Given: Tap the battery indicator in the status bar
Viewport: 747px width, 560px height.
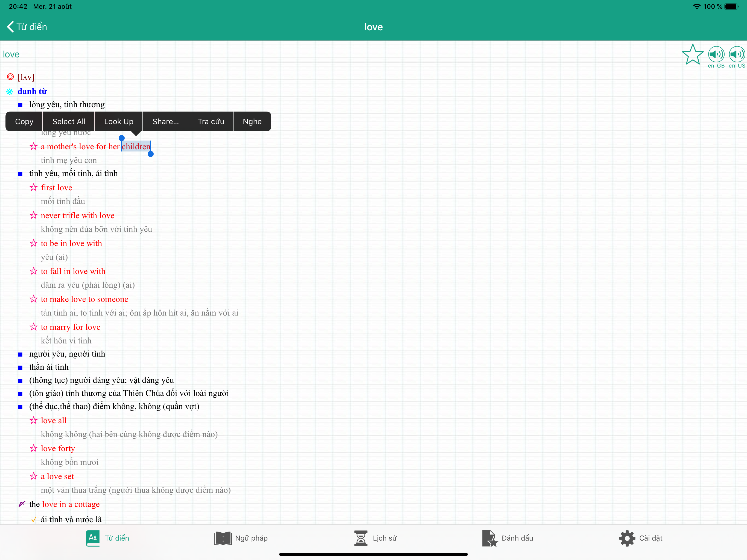Looking at the screenshot, I should click(x=731, y=6).
